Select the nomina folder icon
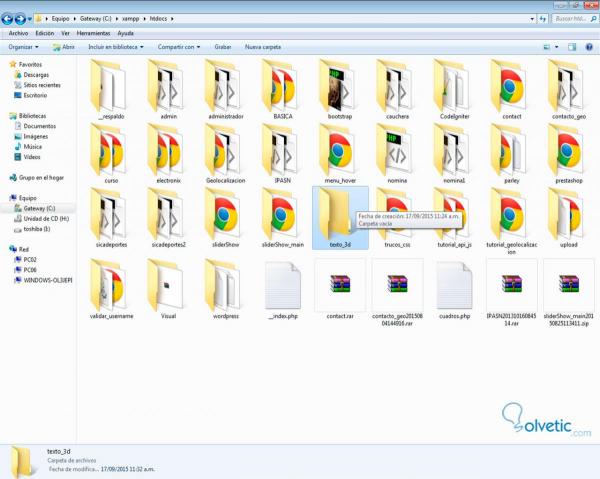This screenshot has height=479, width=600. 397,149
